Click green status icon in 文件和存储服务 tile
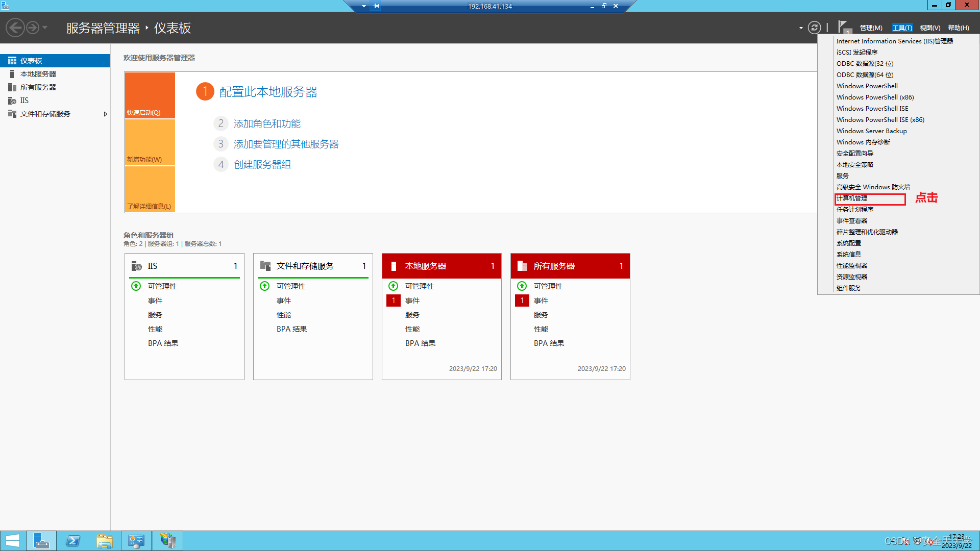 coord(265,286)
